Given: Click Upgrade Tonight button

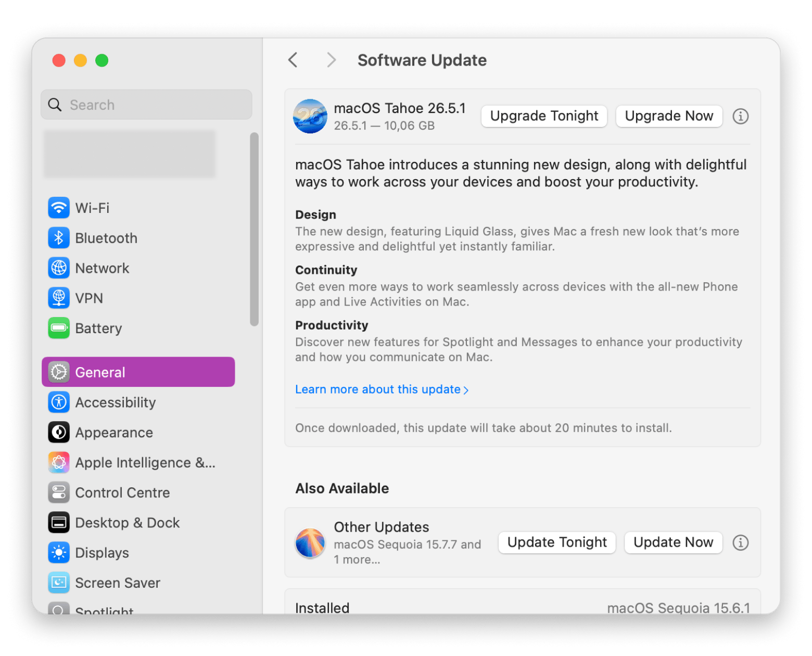Looking at the screenshot, I should [544, 116].
